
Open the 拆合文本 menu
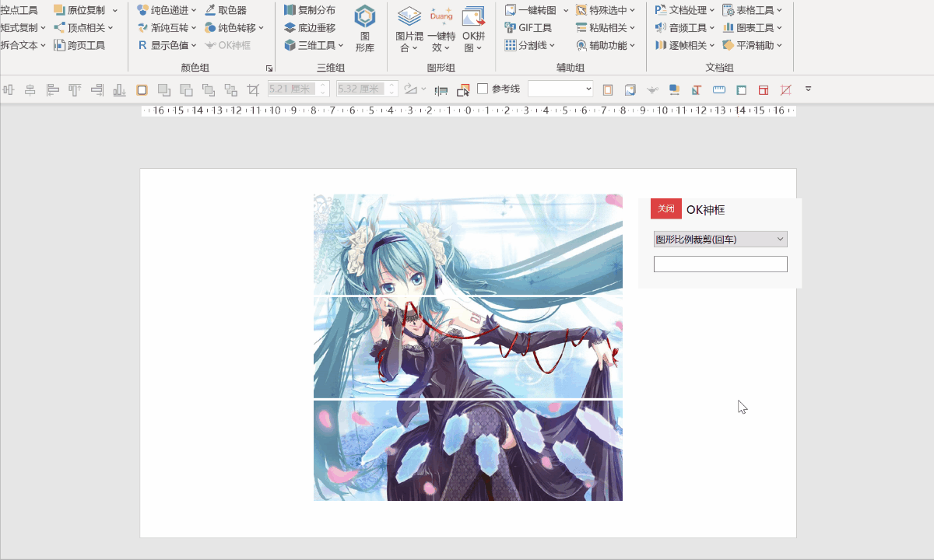23,45
